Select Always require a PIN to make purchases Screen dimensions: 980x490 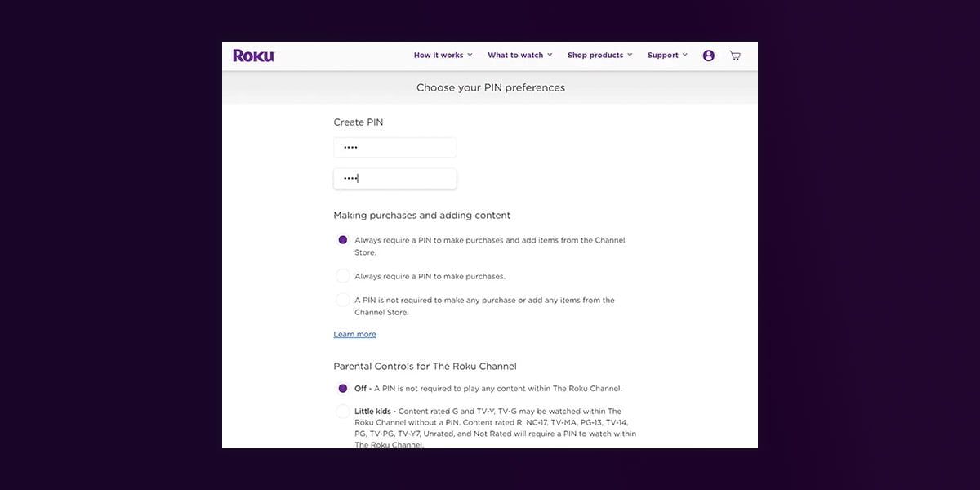pyautogui.click(x=343, y=276)
